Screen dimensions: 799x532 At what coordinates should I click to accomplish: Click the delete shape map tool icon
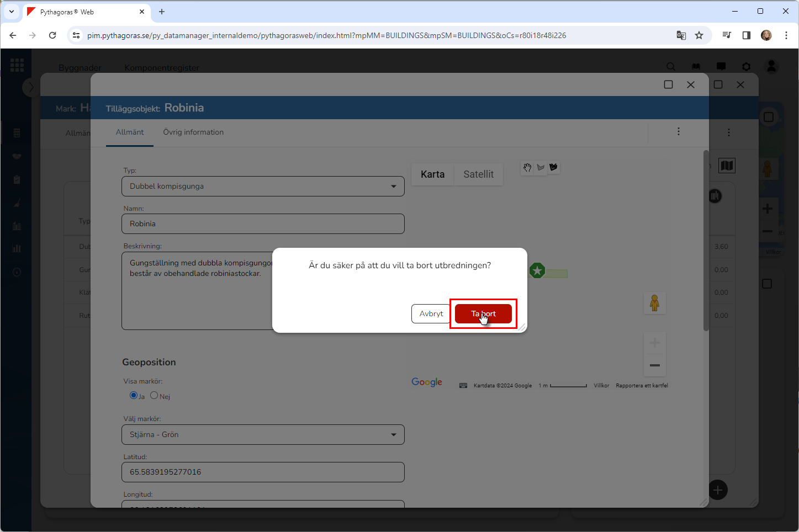coord(553,167)
